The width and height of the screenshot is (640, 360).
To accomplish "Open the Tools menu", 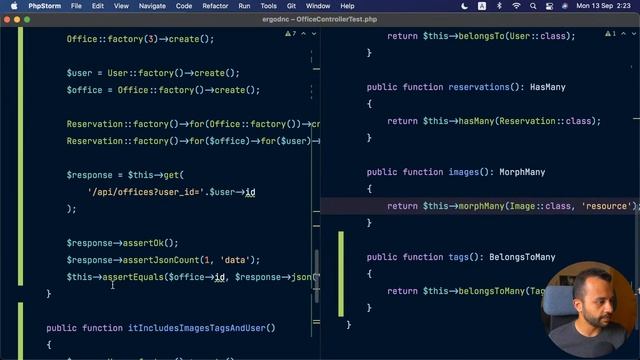I will [268, 6].
